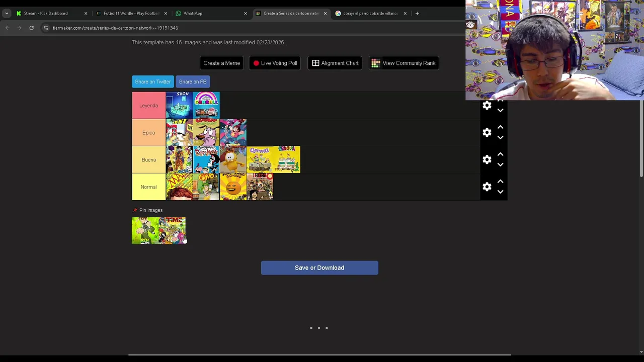Select Garfield thumbnail in Buena
The width and height of the screenshot is (644, 362).
233,159
